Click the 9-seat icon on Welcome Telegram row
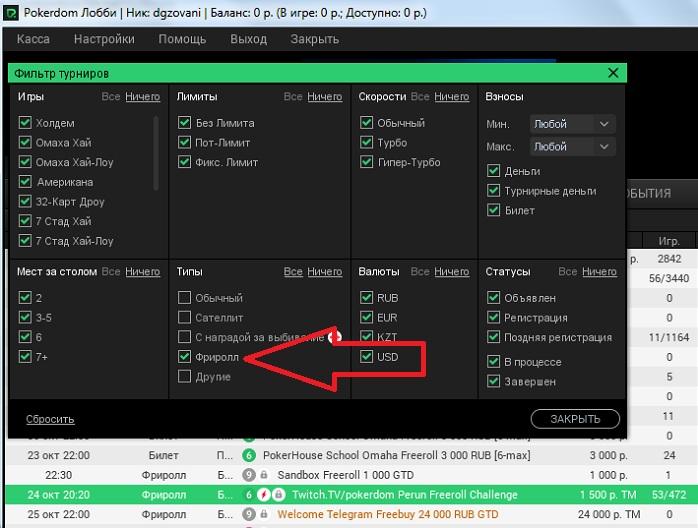This screenshot has height=528, width=698. coord(250,514)
